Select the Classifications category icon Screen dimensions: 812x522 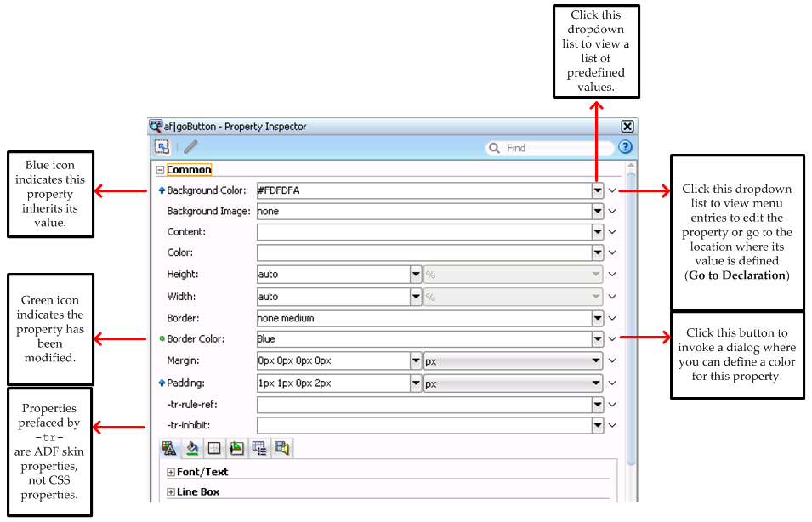(x=260, y=448)
